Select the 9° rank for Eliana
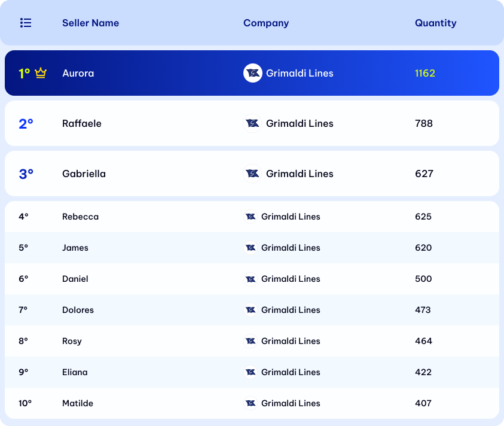Image resolution: width=504 pixels, height=426 pixels. point(23,372)
